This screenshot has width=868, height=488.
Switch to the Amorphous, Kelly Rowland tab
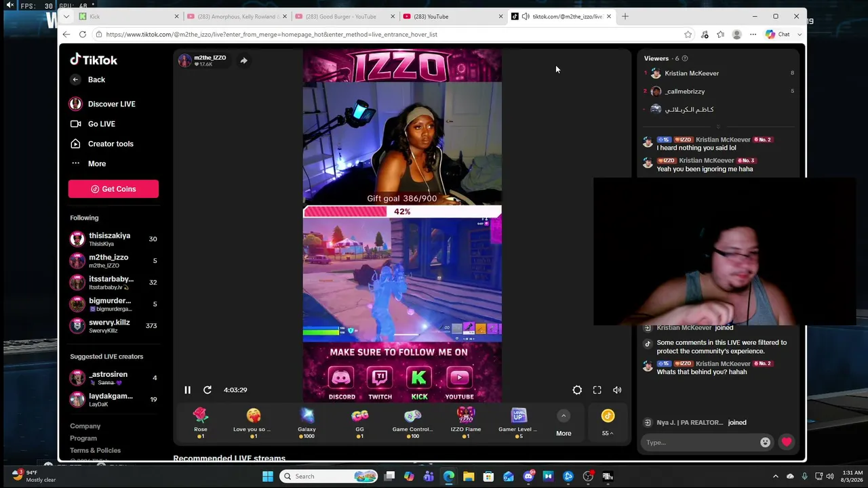click(237, 16)
